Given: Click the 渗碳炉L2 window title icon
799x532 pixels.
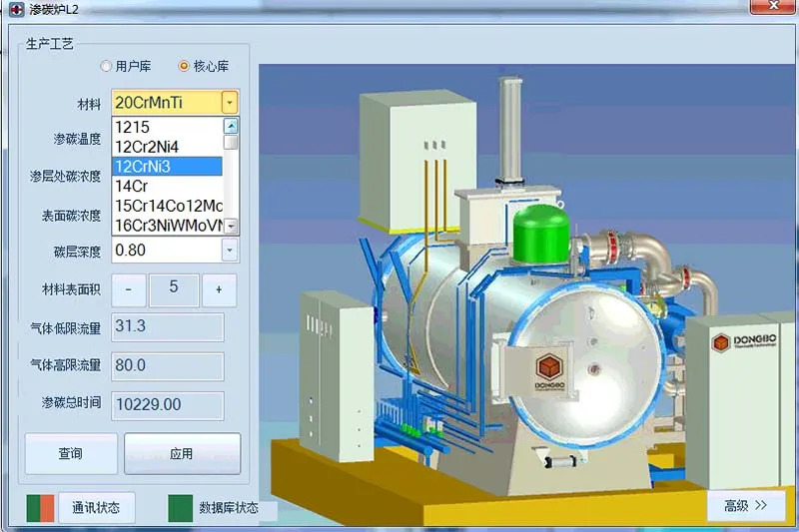Looking at the screenshot, I should [x=17, y=9].
